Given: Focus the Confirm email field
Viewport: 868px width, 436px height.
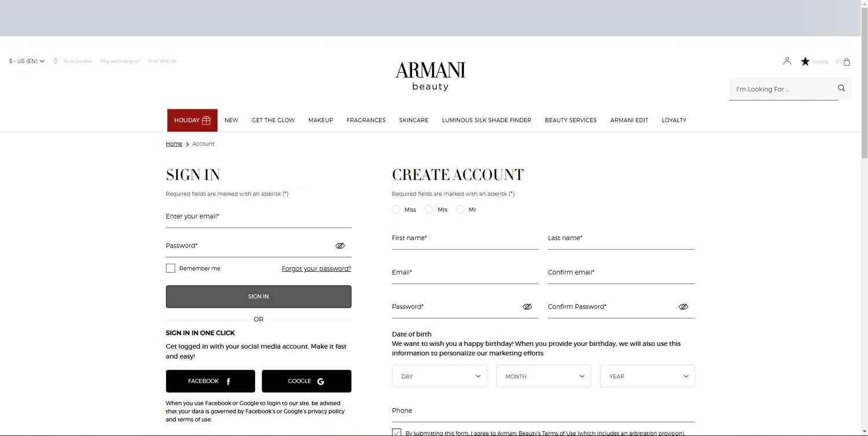Looking at the screenshot, I should point(621,274).
